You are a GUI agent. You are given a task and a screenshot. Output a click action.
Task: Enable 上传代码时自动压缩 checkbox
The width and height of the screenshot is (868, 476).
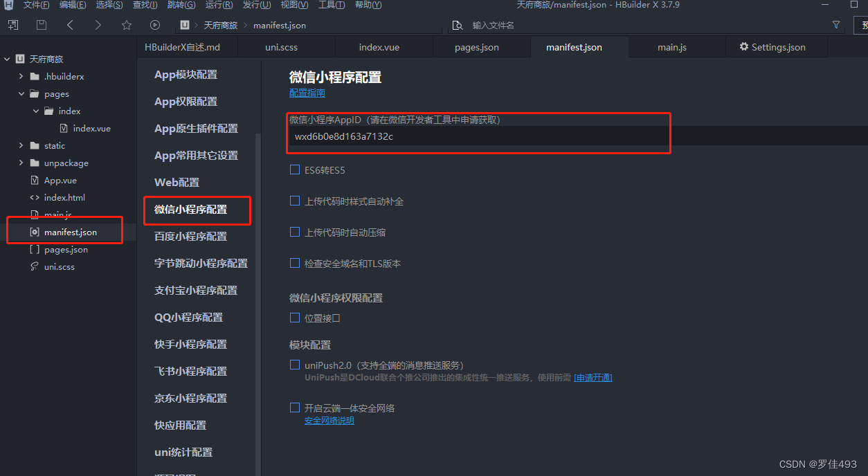pyautogui.click(x=295, y=232)
